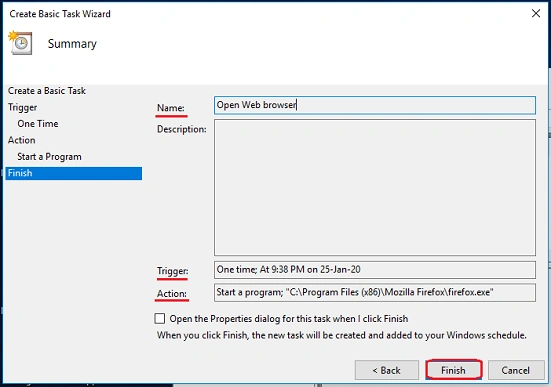
Task: Select the Trigger step in sidebar
Action: click(22, 107)
